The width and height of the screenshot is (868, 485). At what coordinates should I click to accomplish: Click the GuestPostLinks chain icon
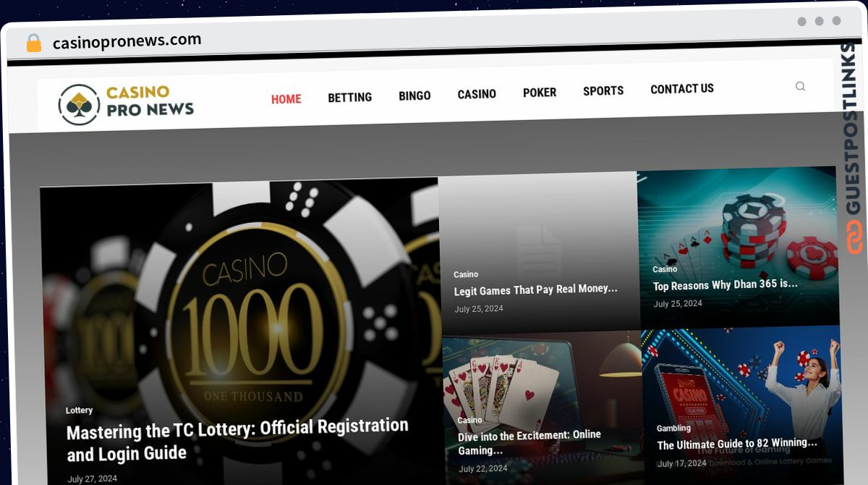tap(855, 237)
